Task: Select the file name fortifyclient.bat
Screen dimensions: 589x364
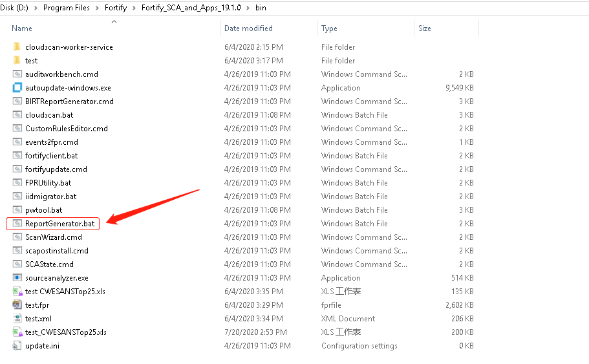Action: click(x=52, y=156)
